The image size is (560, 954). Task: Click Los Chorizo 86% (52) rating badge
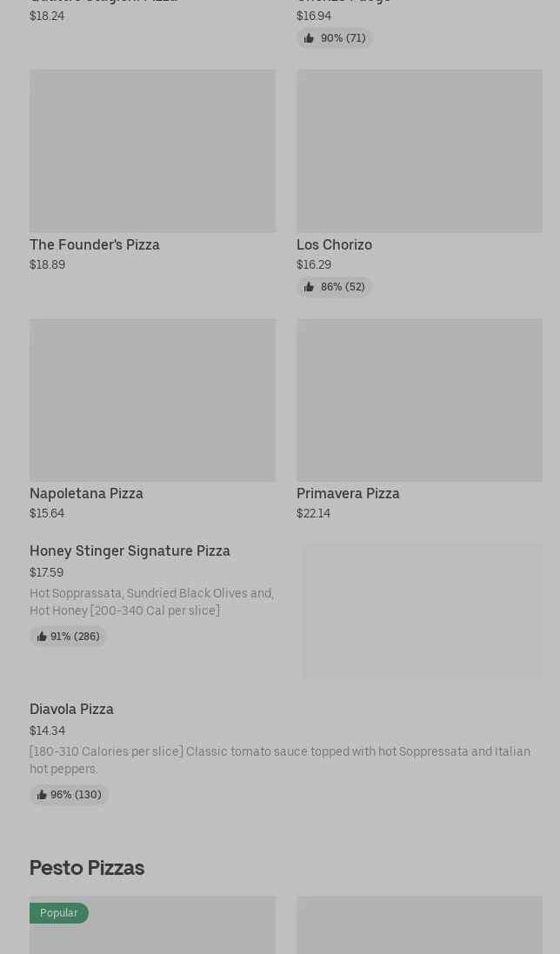(x=335, y=287)
